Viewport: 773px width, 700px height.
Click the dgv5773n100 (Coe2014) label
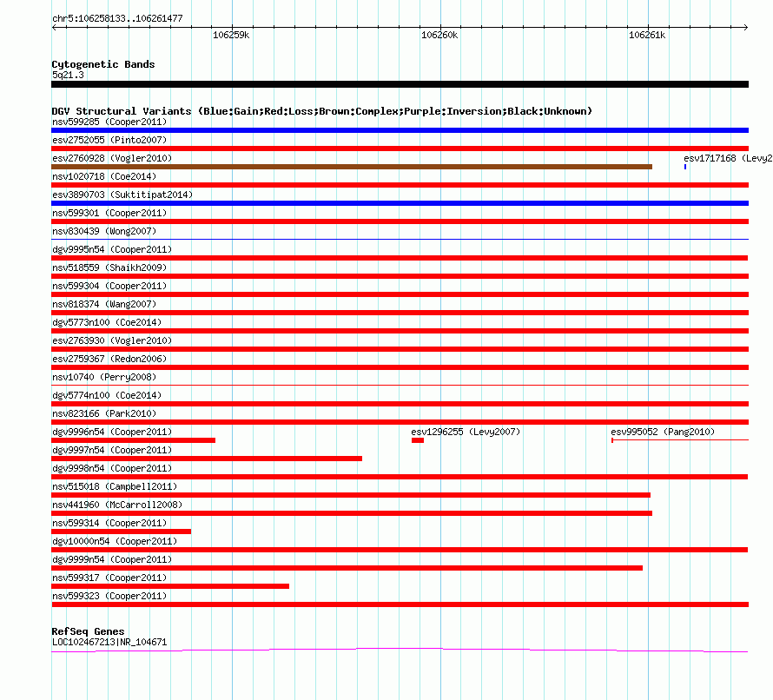(107, 322)
